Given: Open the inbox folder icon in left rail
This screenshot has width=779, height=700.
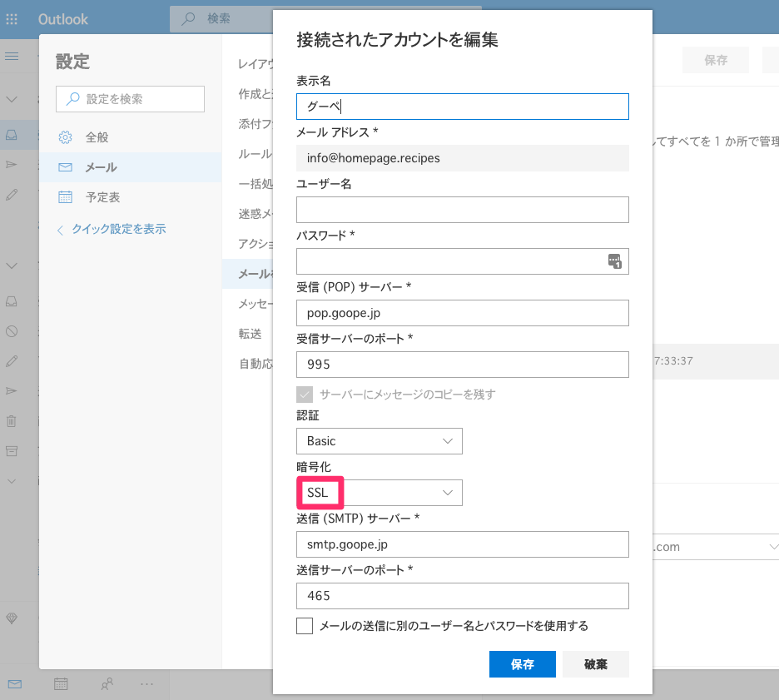Looking at the screenshot, I should tap(12, 135).
